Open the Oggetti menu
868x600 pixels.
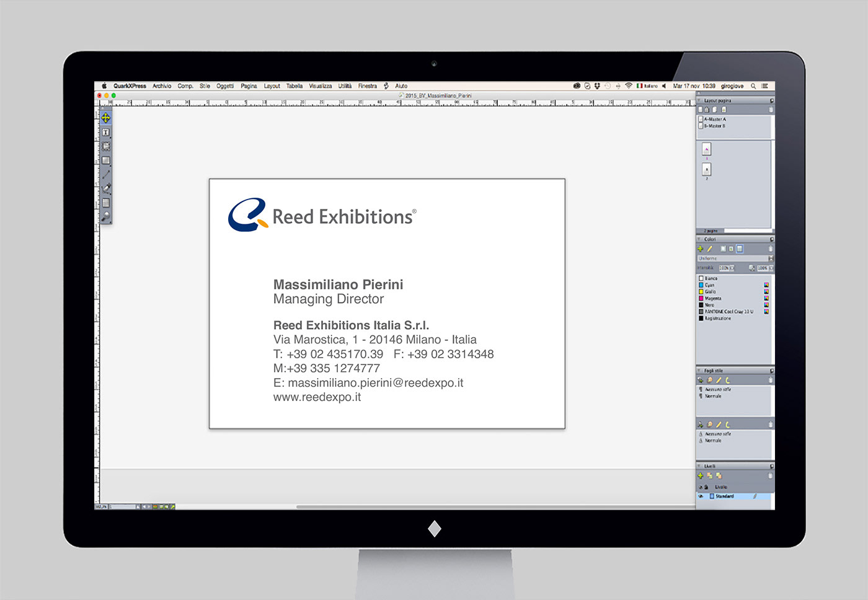[x=225, y=86]
